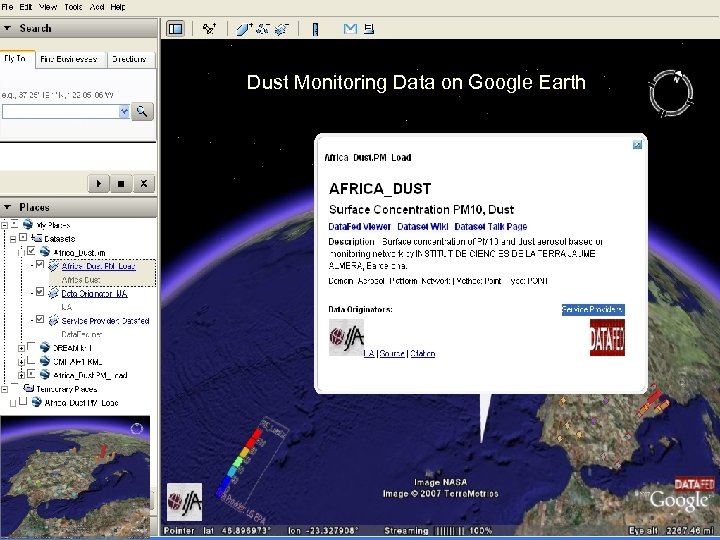This screenshot has width=720, height=540.
Task: Toggle the bottom Africa_Dust PM_Load kml checkbox
Action: (x=31, y=374)
